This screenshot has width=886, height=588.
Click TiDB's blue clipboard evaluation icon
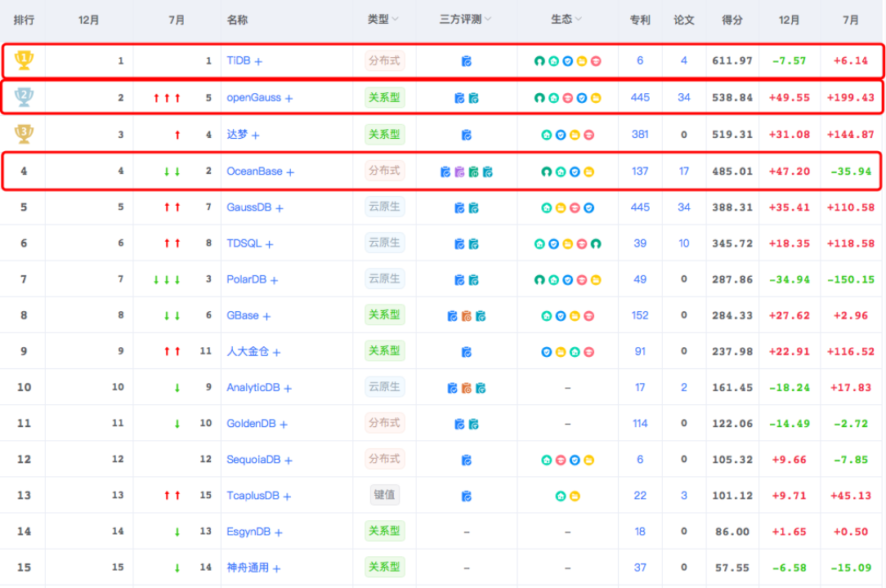467,61
